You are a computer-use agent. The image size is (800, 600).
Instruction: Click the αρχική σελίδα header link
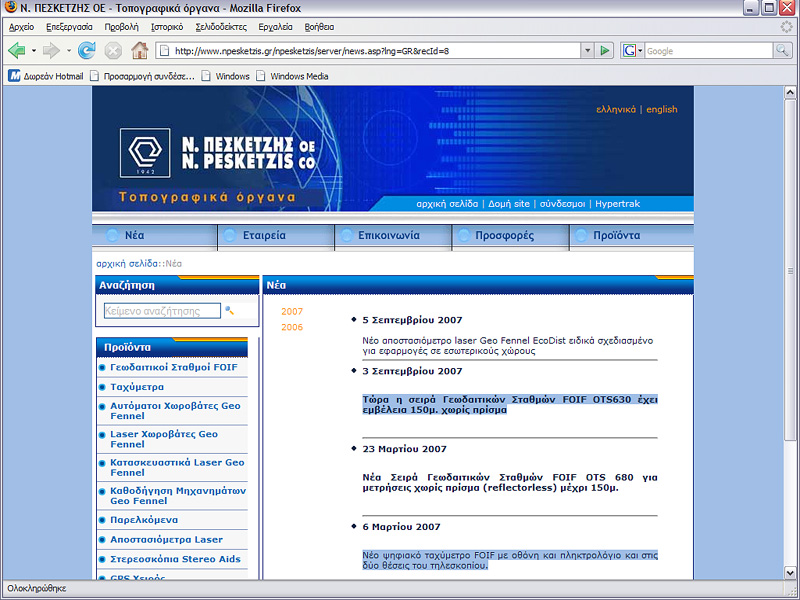point(447,204)
